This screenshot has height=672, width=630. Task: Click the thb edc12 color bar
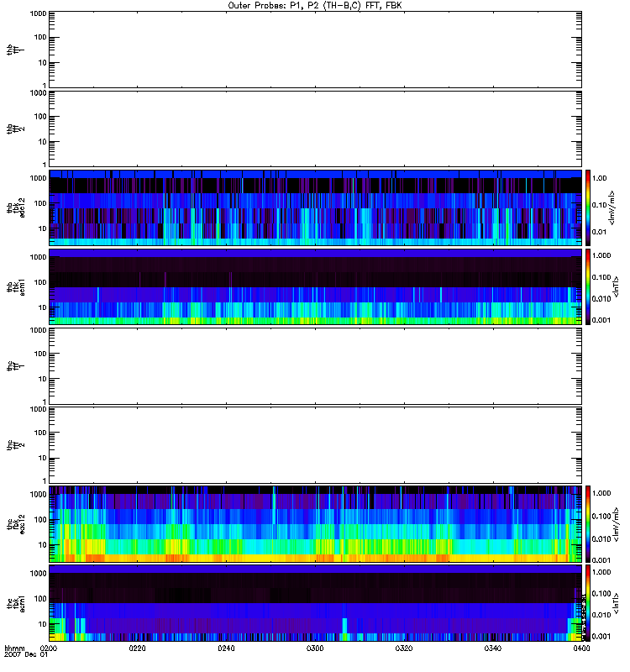tap(590, 207)
